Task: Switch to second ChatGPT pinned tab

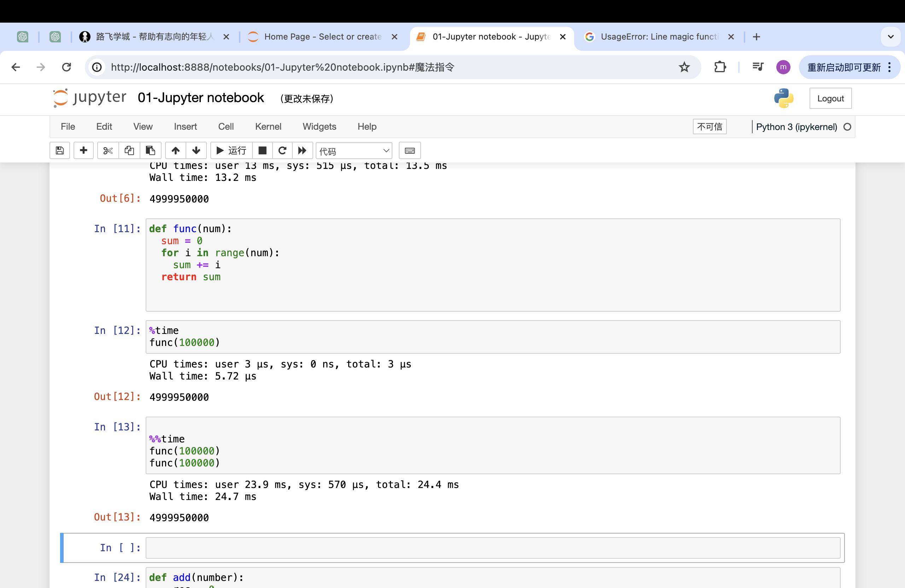Action: [x=55, y=36]
